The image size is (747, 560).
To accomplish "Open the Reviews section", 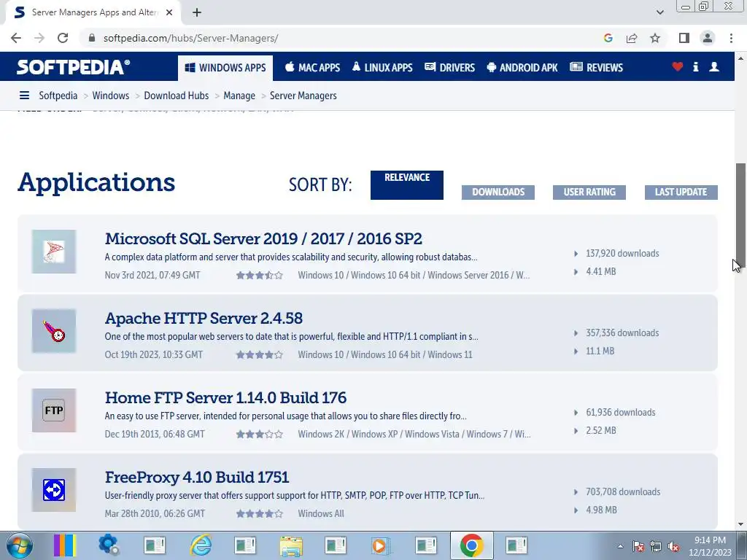I will [x=597, y=67].
